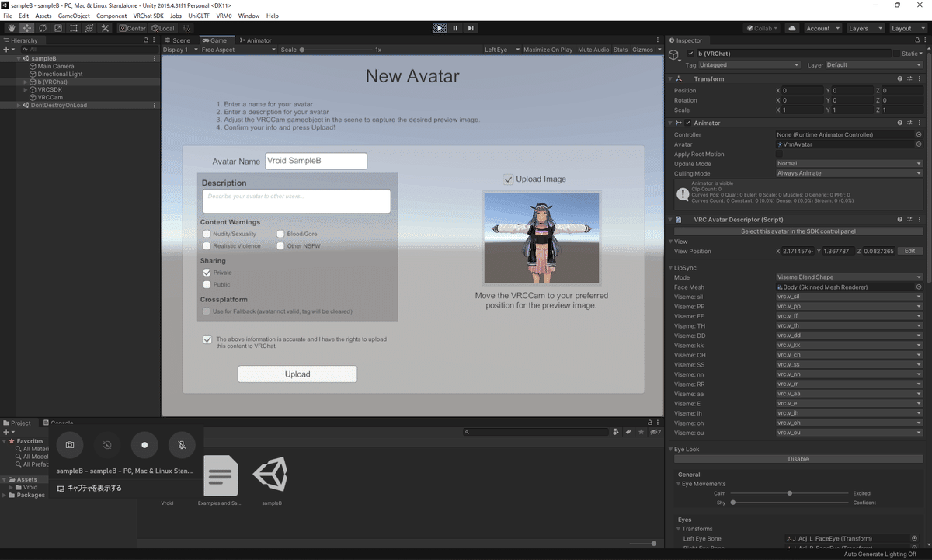Open Free Aspect dropdown
The height and width of the screenshot is (560, 932).
(x=238, y=50)
